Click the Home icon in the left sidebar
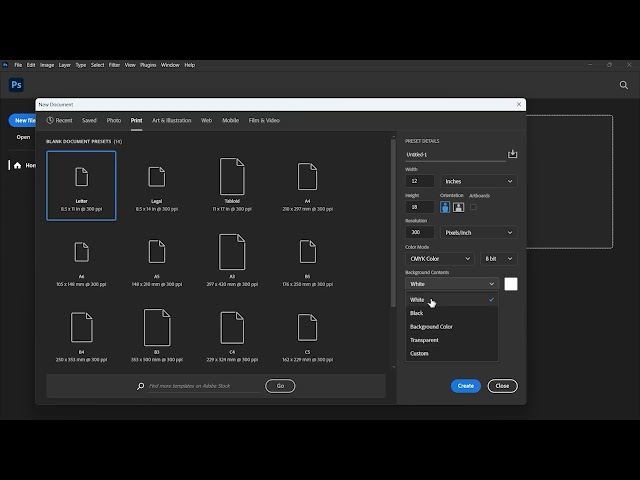 coord(17,165)
